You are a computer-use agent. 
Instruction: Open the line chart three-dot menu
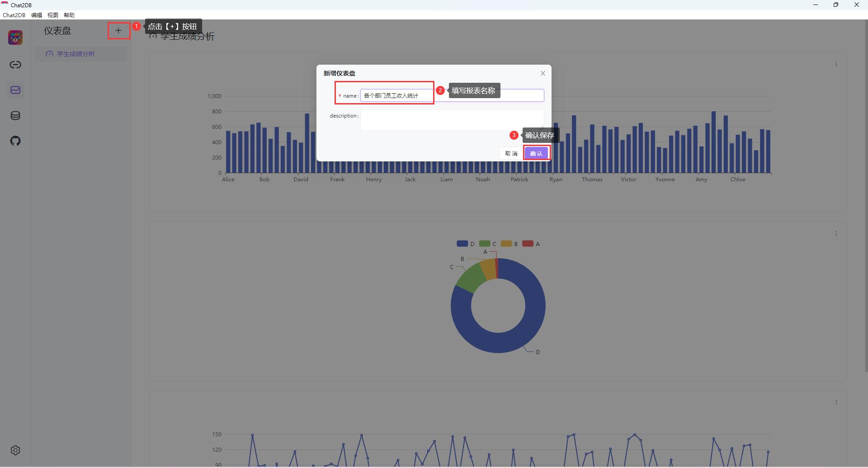(836, 402)
